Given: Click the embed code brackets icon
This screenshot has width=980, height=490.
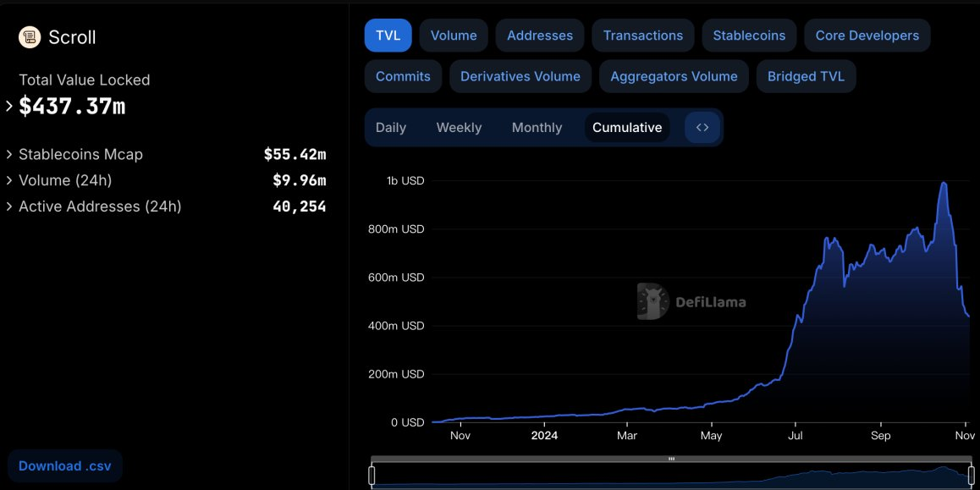Looking at the screenshot, I should (x=702, y=128).
